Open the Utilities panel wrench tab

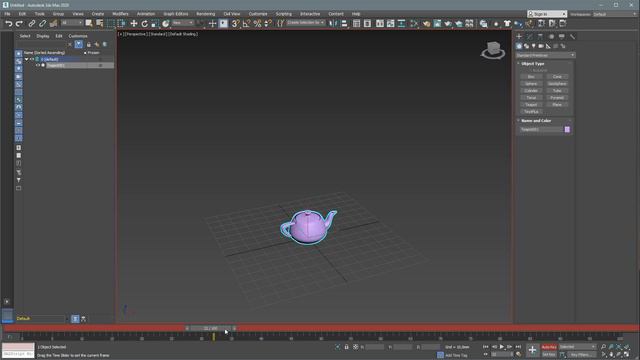click(x=572, y=37)
